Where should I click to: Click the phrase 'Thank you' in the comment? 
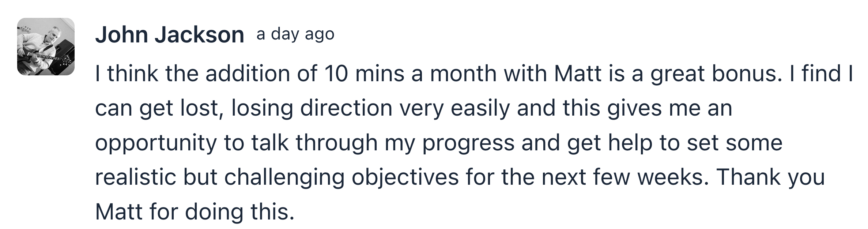[x=770, y=177]
